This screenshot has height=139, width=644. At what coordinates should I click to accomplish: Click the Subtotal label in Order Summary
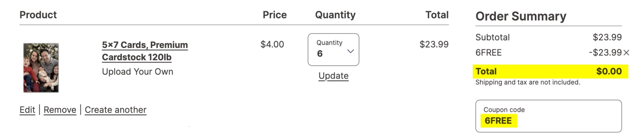click(x=492, y=37)
